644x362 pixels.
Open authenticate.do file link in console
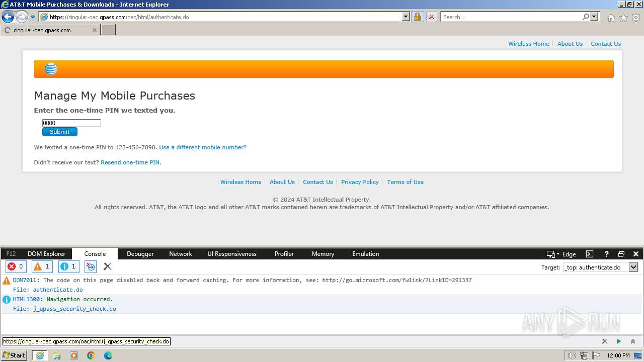coord(58,290)
